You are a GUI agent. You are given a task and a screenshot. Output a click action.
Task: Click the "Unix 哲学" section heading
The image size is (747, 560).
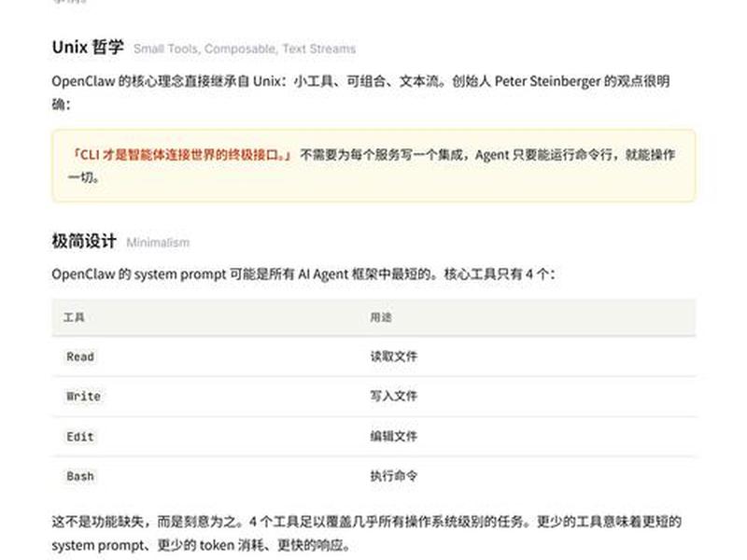point(88,48)
